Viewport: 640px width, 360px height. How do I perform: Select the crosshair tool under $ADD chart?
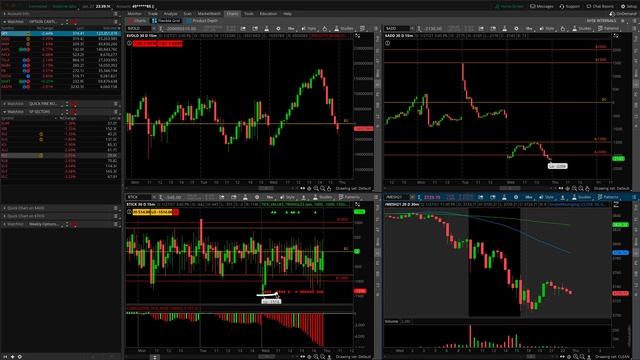pos(568,189)
